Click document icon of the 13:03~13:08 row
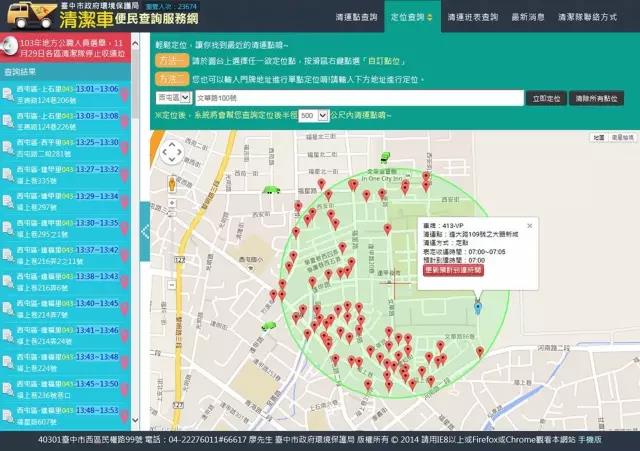This screenshot has height=451, width=640. 8,121
